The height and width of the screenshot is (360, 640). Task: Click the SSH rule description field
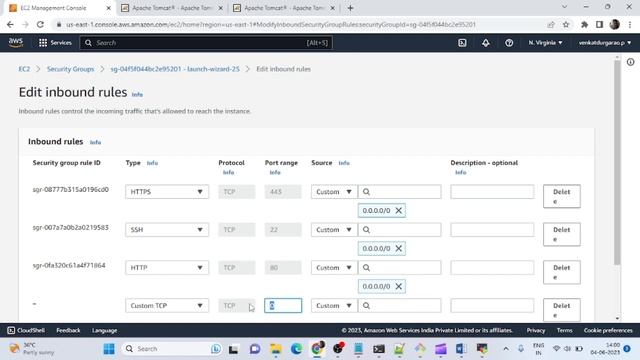point(492,230)
